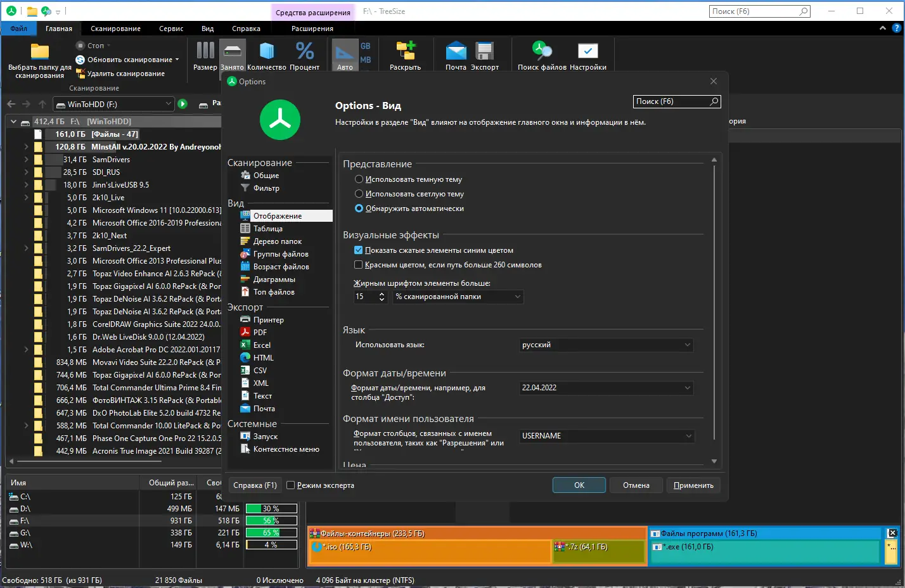Viewport: 905px width, 588px height.
Task: Select the Occupied space view icon
Action: coord(232,51)
